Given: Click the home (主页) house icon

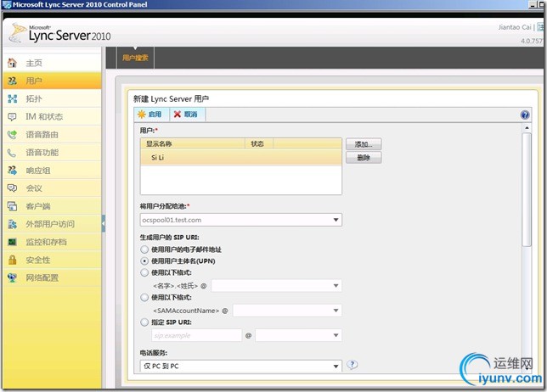Looking at the screenshot, I should pos(12,63).
